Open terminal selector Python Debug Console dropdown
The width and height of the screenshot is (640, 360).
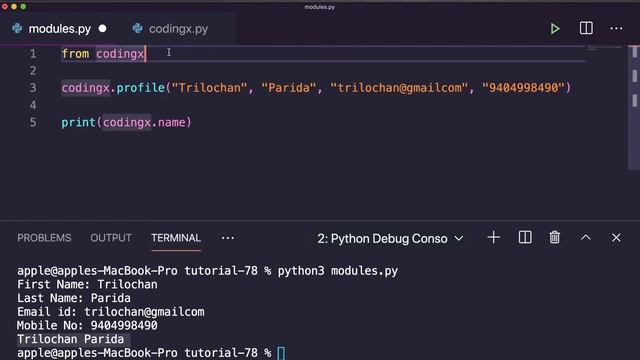click(390, 238)
